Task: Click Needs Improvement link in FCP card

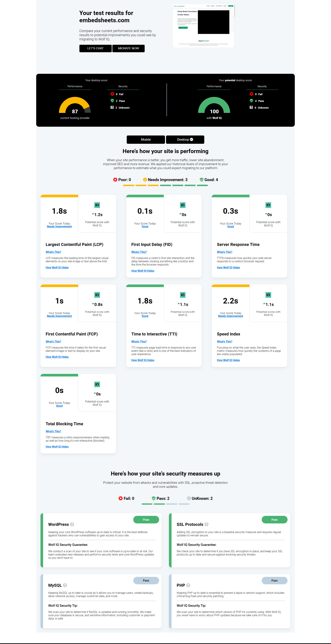Action: tap(59, 316)
